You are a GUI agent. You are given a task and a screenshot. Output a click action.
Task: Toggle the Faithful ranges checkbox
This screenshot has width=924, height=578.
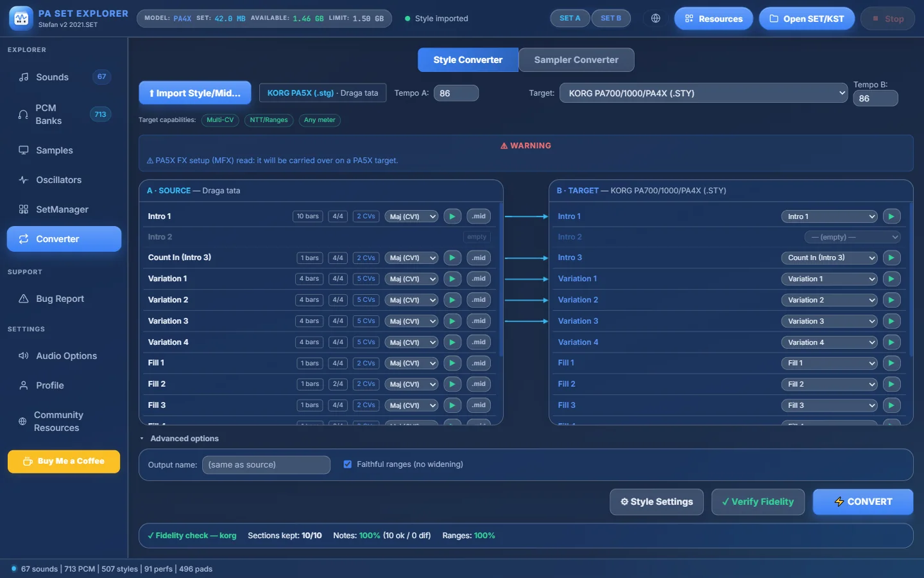tap(347, 464)
